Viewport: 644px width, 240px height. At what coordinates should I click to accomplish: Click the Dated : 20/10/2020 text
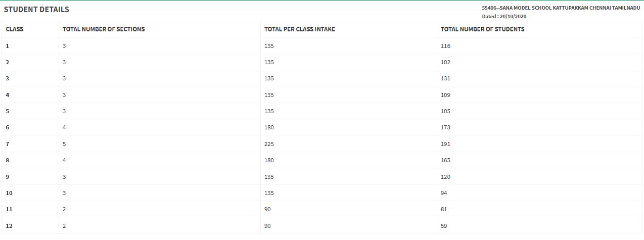504,17
